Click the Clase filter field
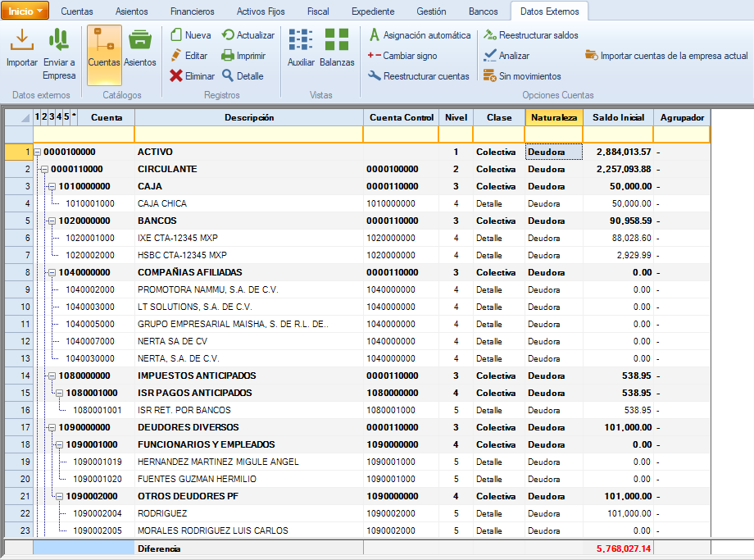Image resolution: width=754 pixels, height=560 pixels. click(499, 134)
